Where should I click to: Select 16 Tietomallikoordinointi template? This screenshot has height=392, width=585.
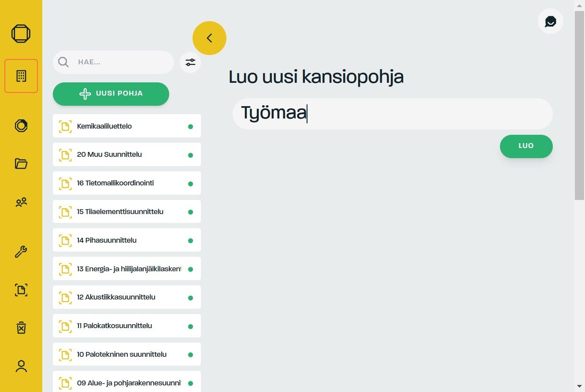[127, 183]
